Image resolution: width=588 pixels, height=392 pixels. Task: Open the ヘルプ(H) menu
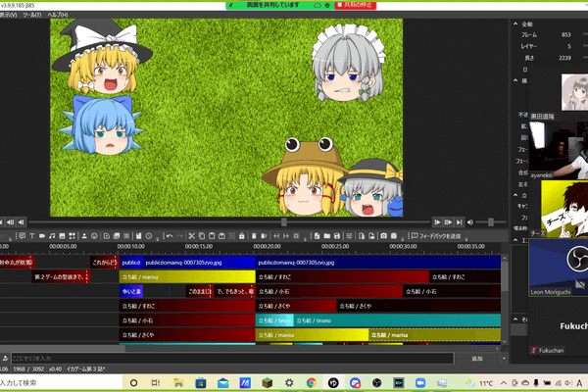[58, 15]
